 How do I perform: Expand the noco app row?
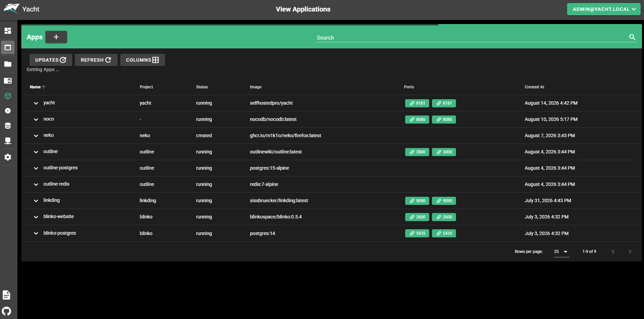click(36, 120)
